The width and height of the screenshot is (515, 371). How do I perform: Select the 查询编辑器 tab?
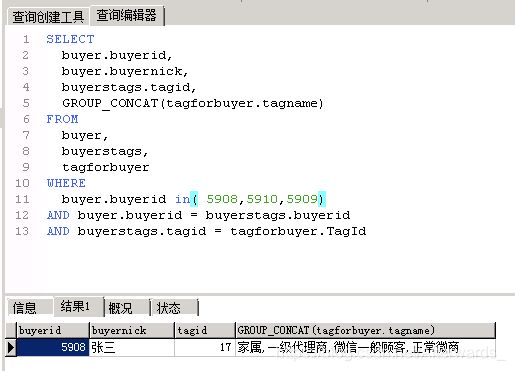[127, 15]
